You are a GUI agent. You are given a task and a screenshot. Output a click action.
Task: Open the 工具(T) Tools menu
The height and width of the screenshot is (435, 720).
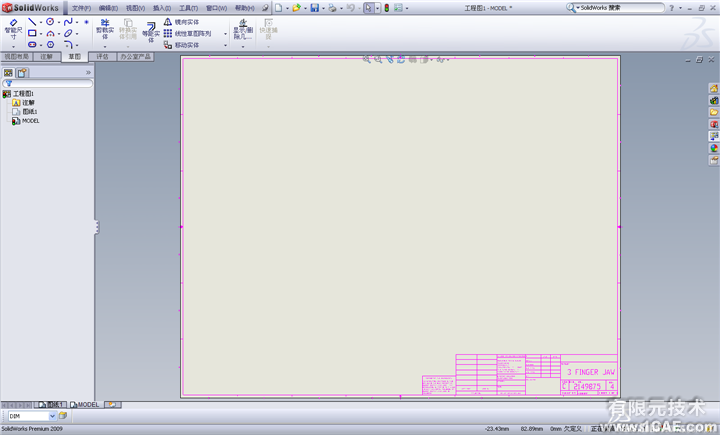click(188, 8)
